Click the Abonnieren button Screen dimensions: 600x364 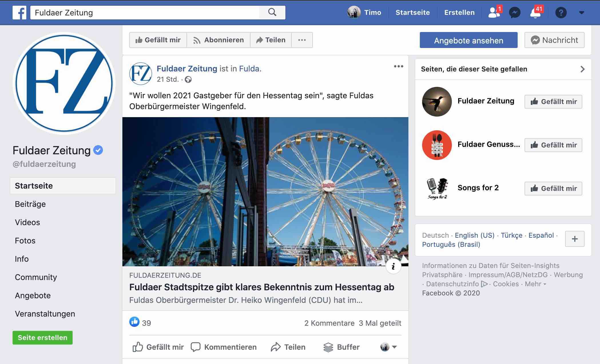[218, 40]
